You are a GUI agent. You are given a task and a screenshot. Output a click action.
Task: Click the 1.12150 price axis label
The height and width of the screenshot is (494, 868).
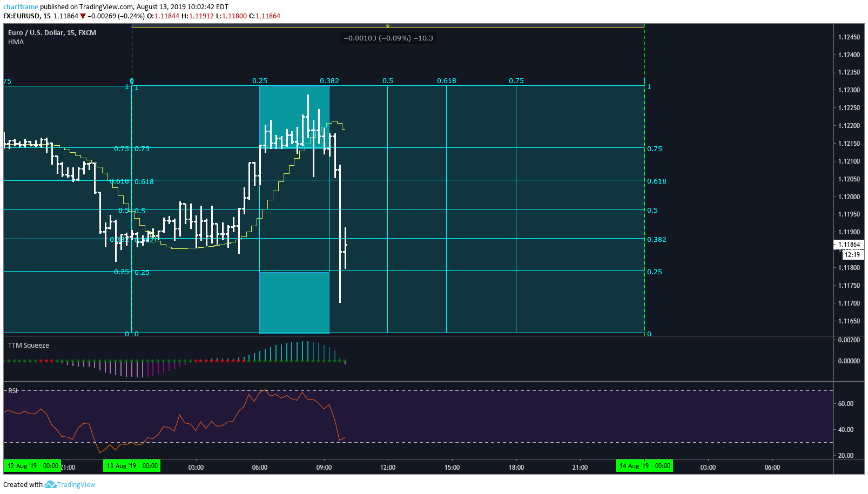coord(849,144)
